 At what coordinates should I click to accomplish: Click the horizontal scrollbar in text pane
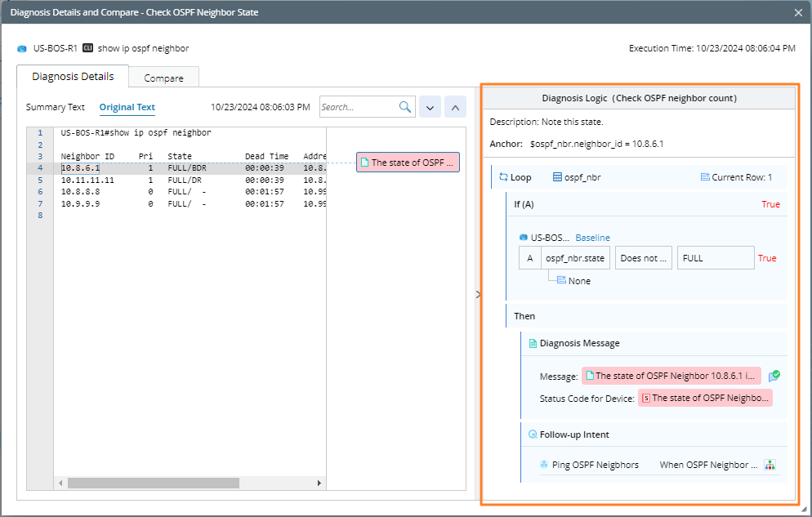tap(154, 483)
